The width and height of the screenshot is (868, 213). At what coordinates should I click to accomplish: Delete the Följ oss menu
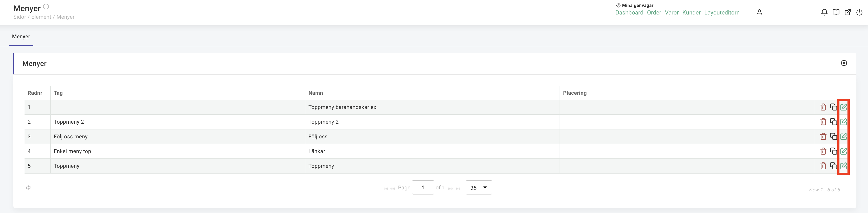click(x=823, y=136)
